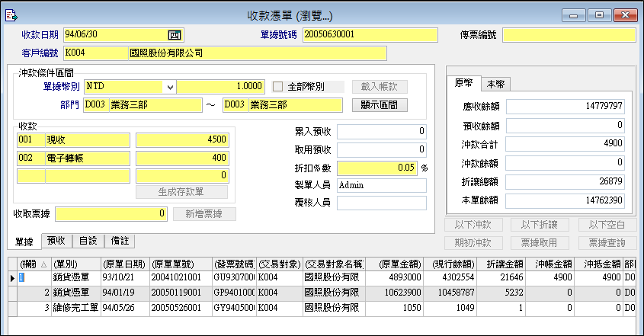Click the 單據號碼 field
Viewport: 644px width, 336px height.
tap(370, 34)
